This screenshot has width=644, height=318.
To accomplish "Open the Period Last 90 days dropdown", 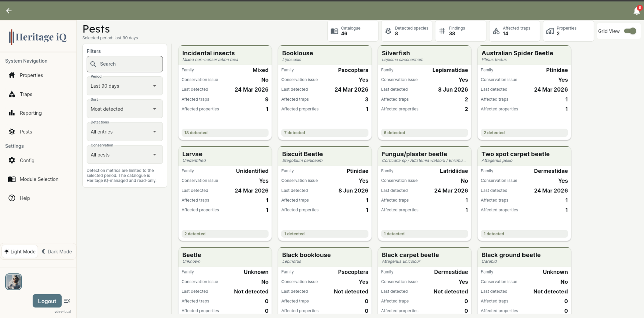I will click(125, 86).
